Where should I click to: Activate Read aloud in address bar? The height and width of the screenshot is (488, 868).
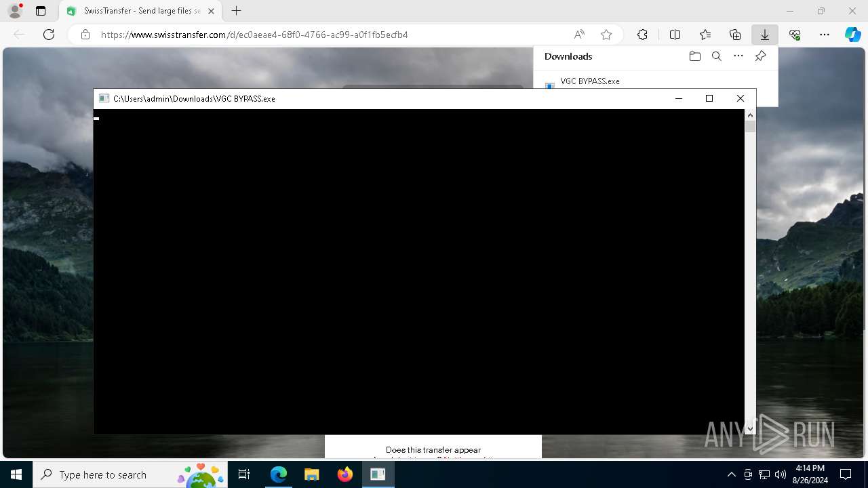pos(579,35)
